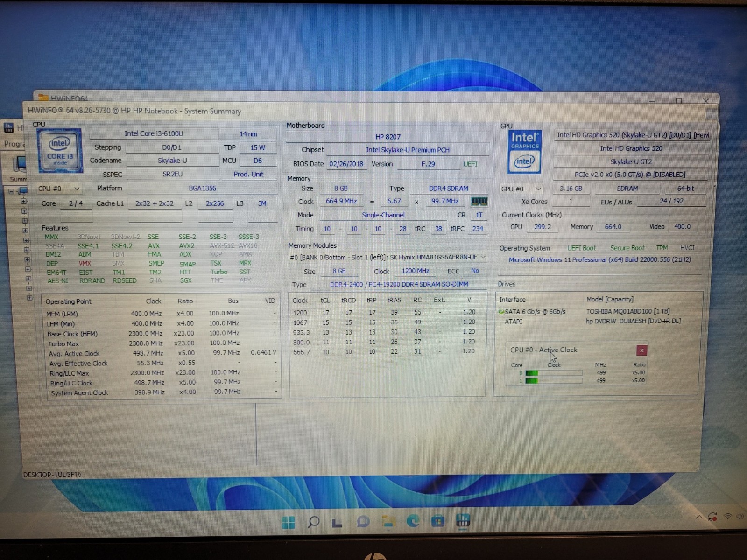Click the memory Mode Single-Channel
747x560 pixels.
coord(383,215)
